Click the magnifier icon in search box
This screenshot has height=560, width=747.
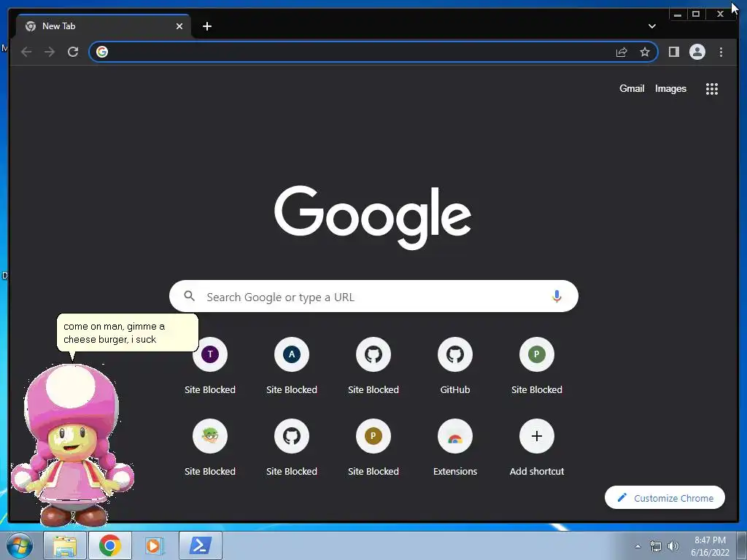[x=189, y=296]
